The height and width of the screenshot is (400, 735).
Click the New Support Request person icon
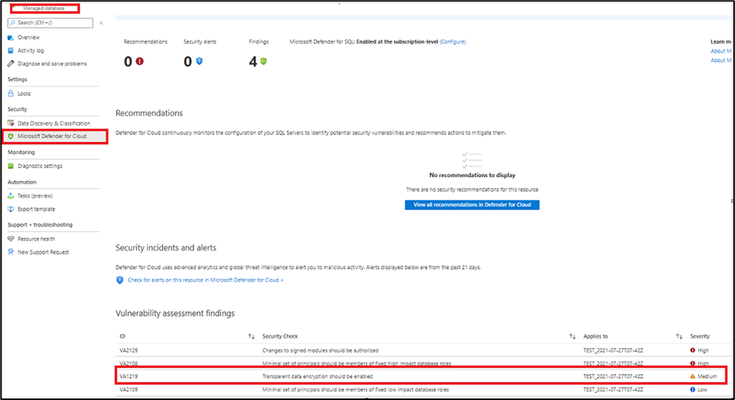click(11, 252)
